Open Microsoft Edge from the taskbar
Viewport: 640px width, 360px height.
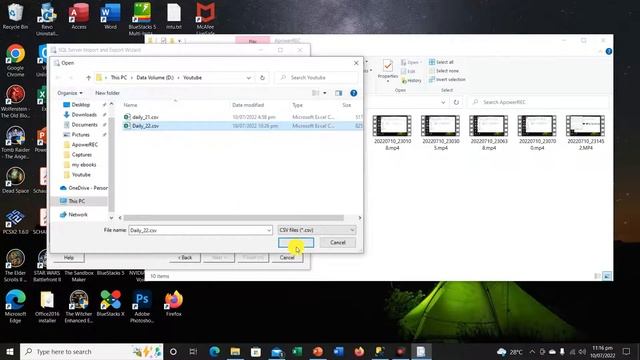tap(215, 351)
